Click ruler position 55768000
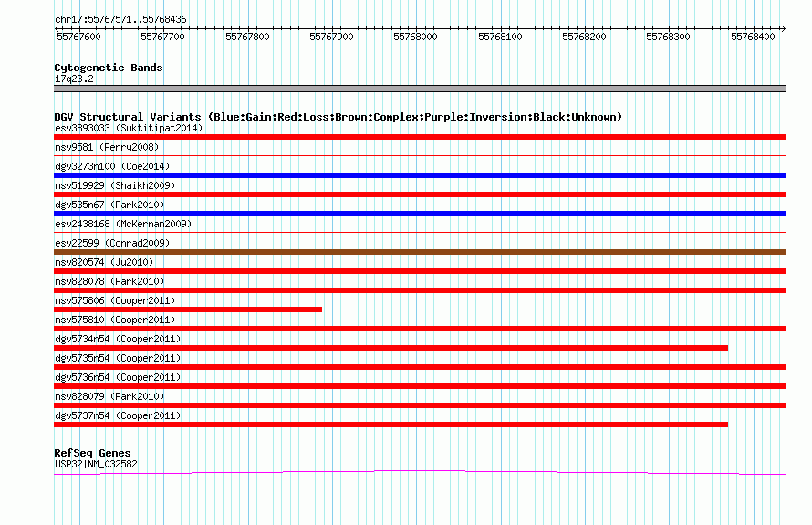The width and height of the screenshot is (812, 525). click(415, 37)
